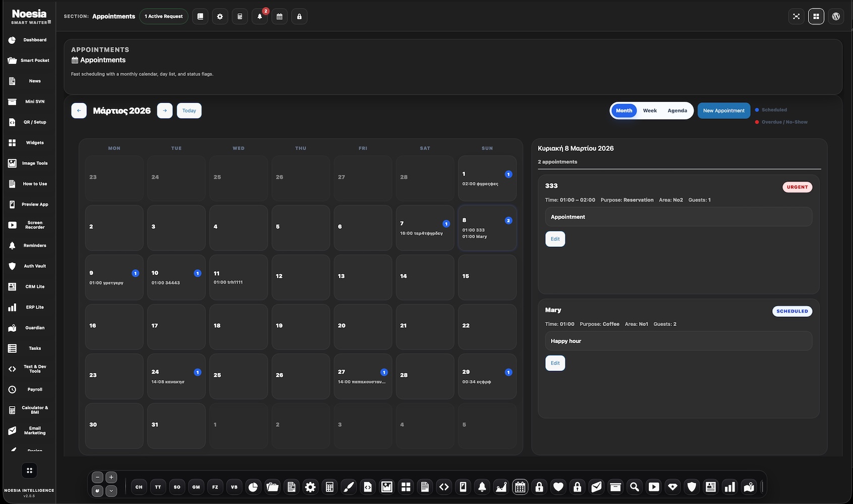The width and height of the screenshot is (853, 504).
Task: Open the ID card icon in the bottom dock
Action: click(711, 487)
